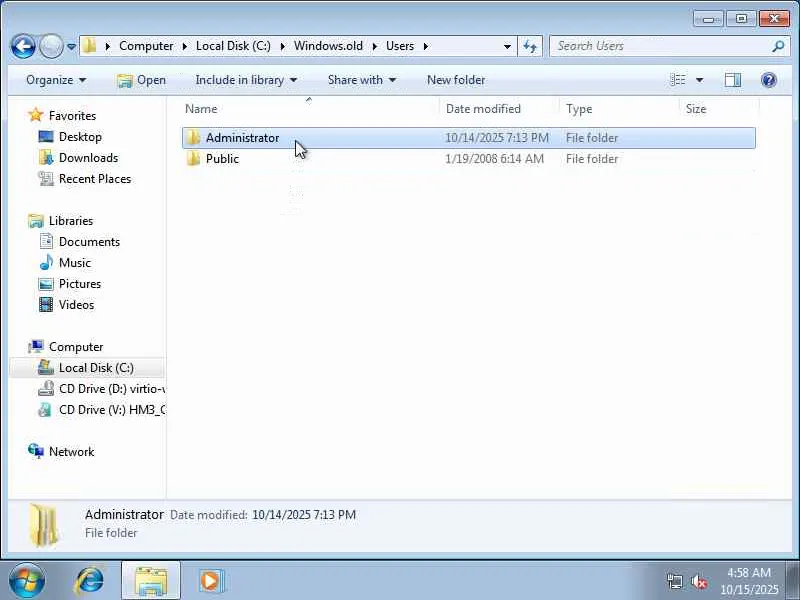Open the view options dropdown arrow

[699, 80]
